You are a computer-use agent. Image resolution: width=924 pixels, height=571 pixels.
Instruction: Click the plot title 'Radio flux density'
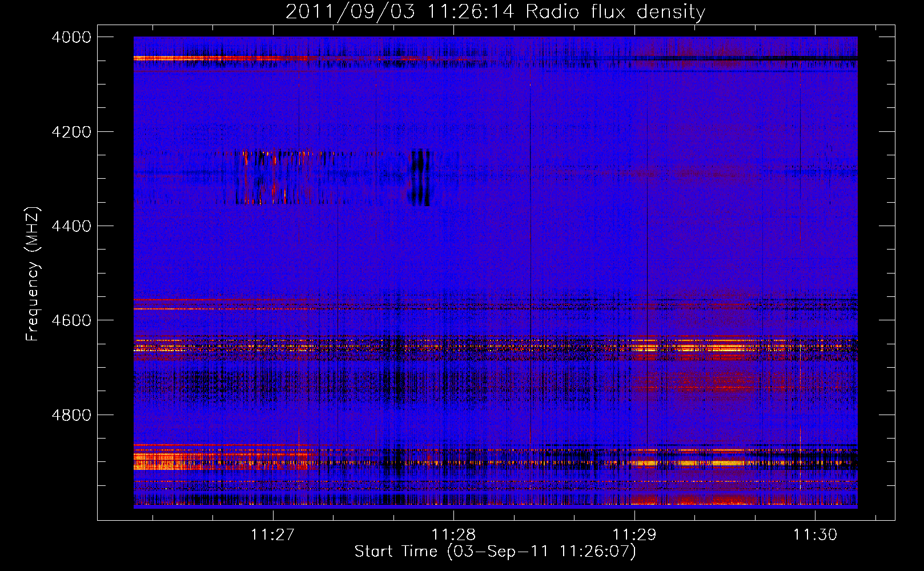pyautogui.click(x=616, y=12)
